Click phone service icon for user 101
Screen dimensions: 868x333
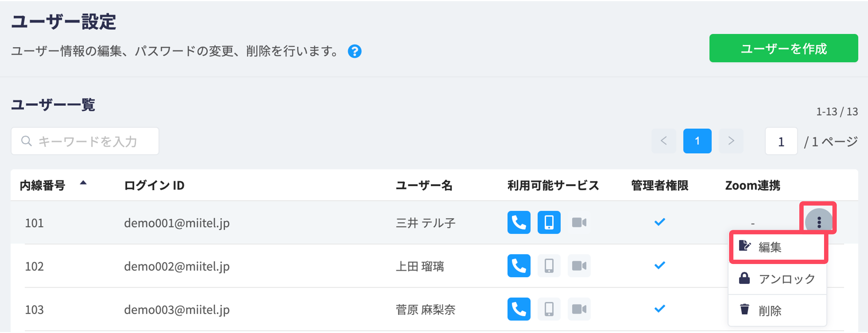pyautogui.click(x=519, y=223)
